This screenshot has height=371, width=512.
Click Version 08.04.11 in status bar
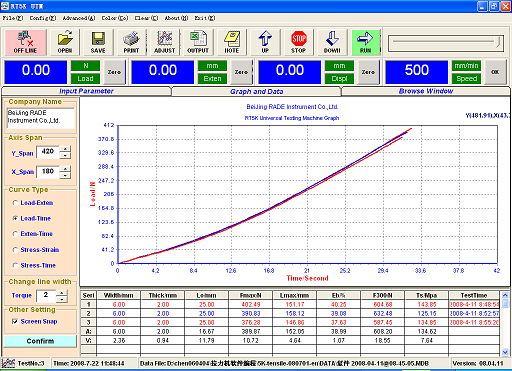(478, 363)
